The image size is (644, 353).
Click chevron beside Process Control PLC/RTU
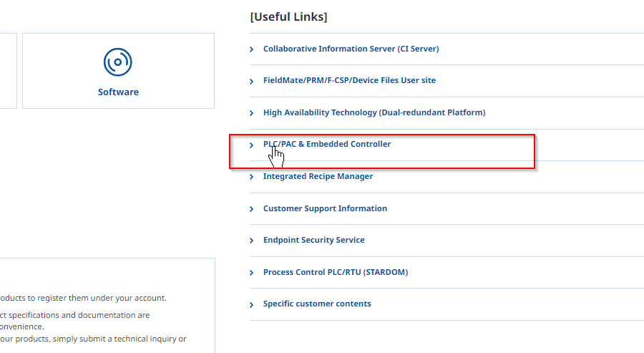pos(252,273)
